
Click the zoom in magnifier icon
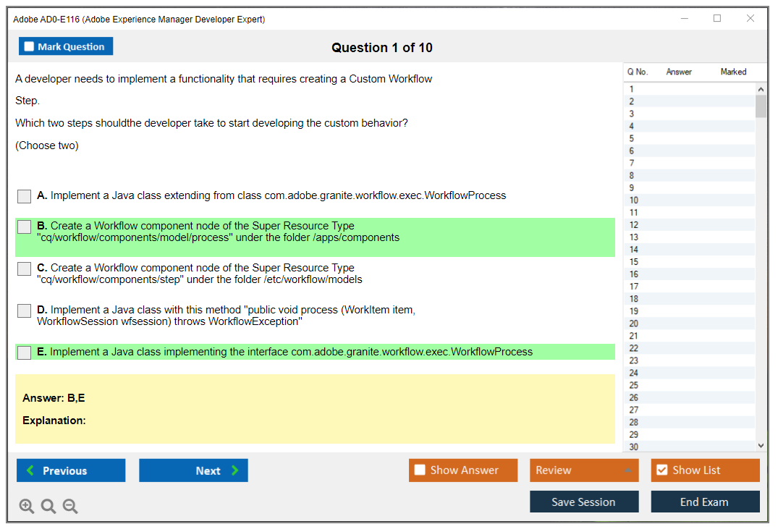(27, 507)
